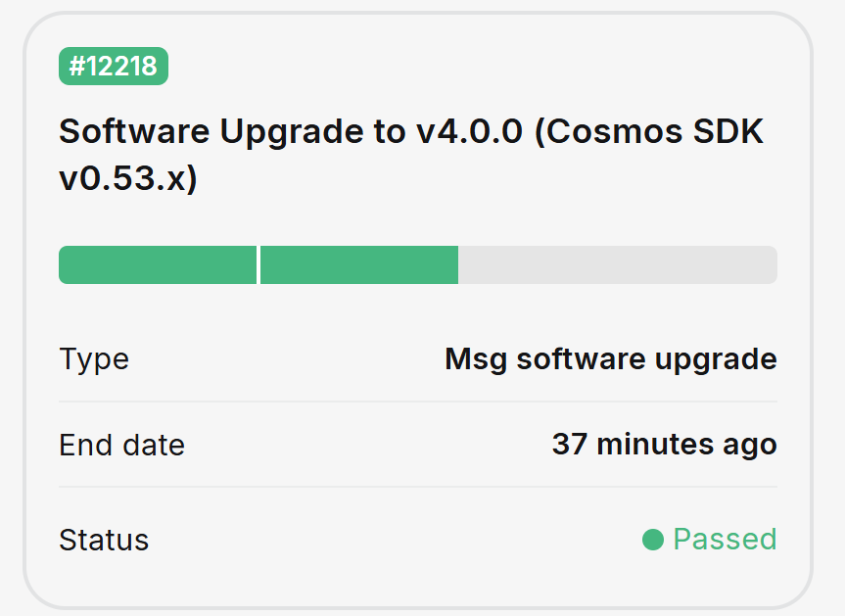Viewport: 845px width, 616px height.
Task: Click the 'Status' row label
Action: [104, 540]
